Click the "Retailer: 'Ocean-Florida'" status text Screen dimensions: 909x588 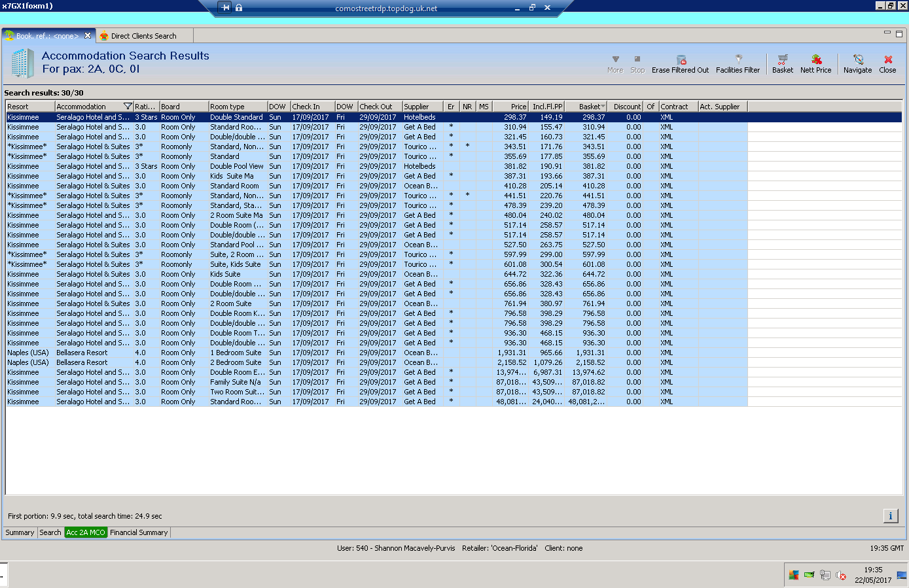point(500,548)
